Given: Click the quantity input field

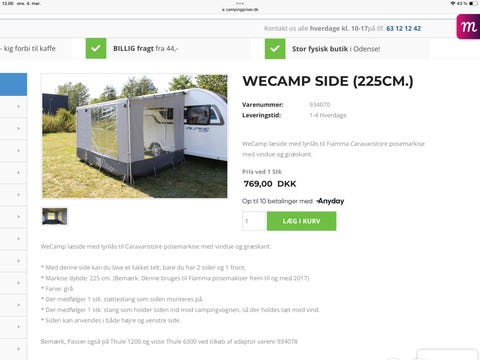Looking at the screenshot, I should click(x=254, y=221).
